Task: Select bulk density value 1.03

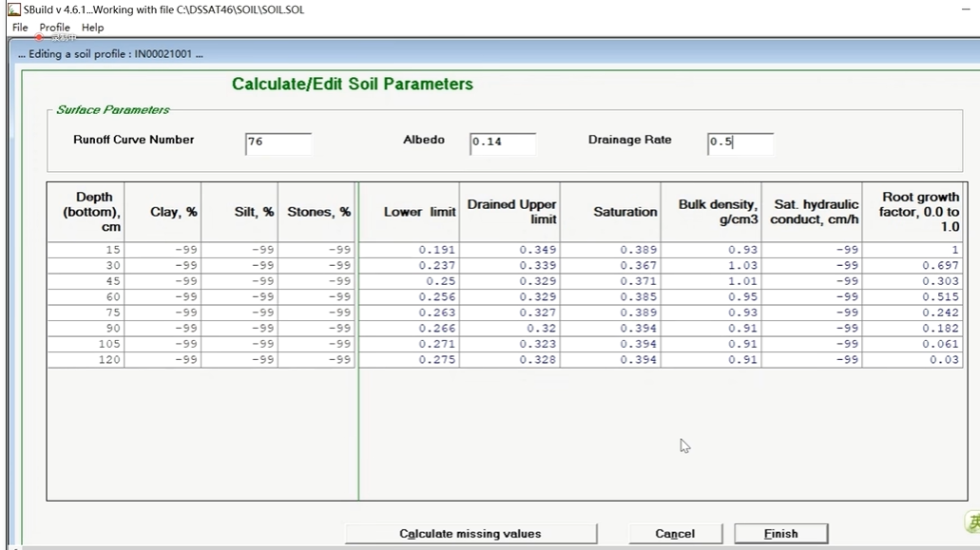Action: point(711,265)
